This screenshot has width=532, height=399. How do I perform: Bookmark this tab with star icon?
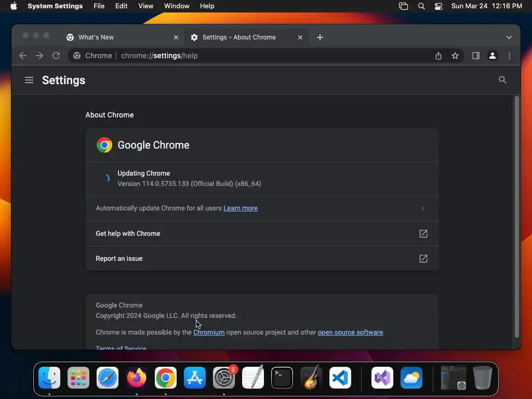click(455, 56)
